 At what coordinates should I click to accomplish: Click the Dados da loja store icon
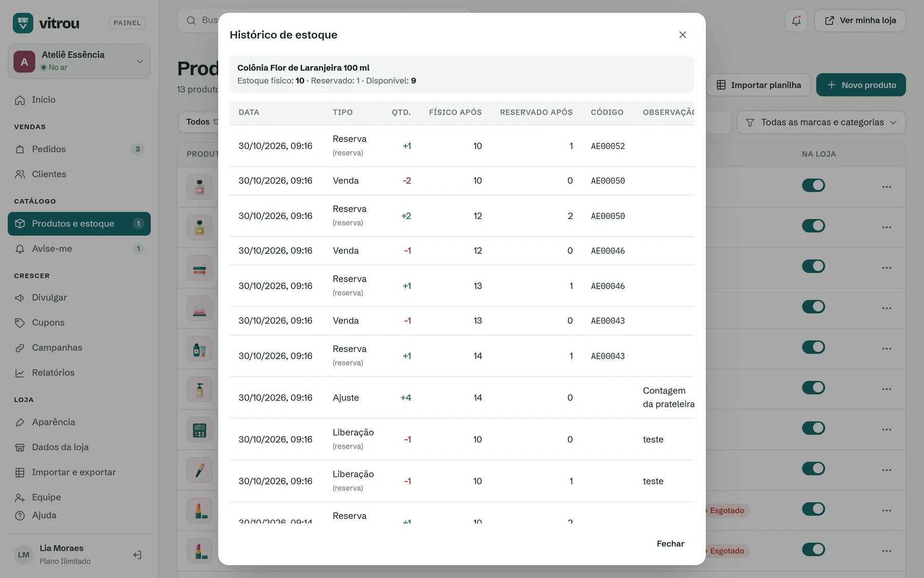click(20, 448)
